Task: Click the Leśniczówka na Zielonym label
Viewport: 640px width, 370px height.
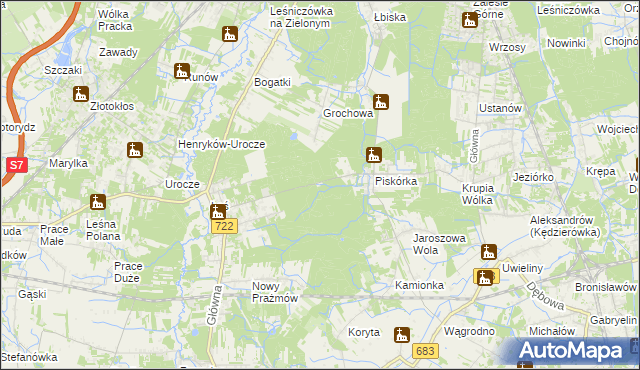Action: point(301,18)
